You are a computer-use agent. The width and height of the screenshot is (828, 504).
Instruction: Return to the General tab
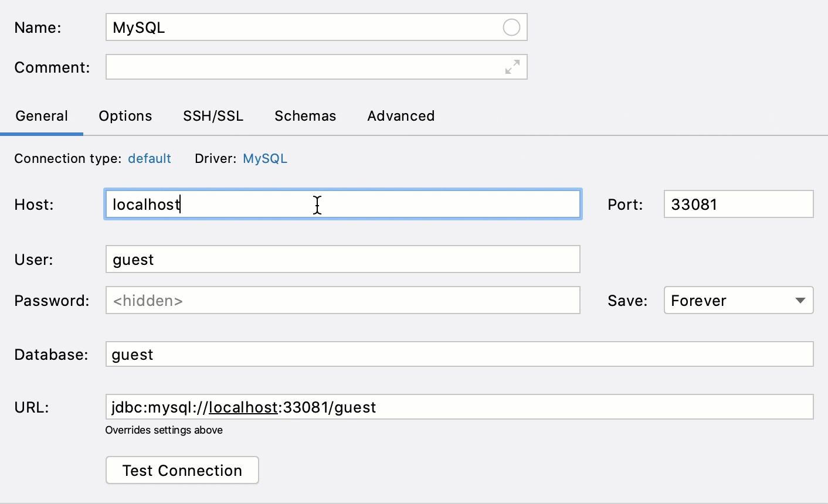tap(42, 116)
